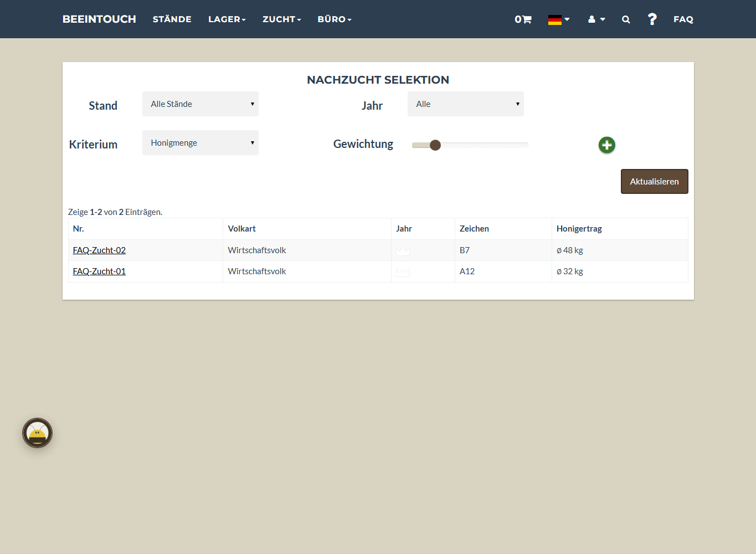The image size is (756, 554).
Task: Click Wirtschaftsvolk in FAQ-Zucht-02 row
Action: [x=257, y=250]
